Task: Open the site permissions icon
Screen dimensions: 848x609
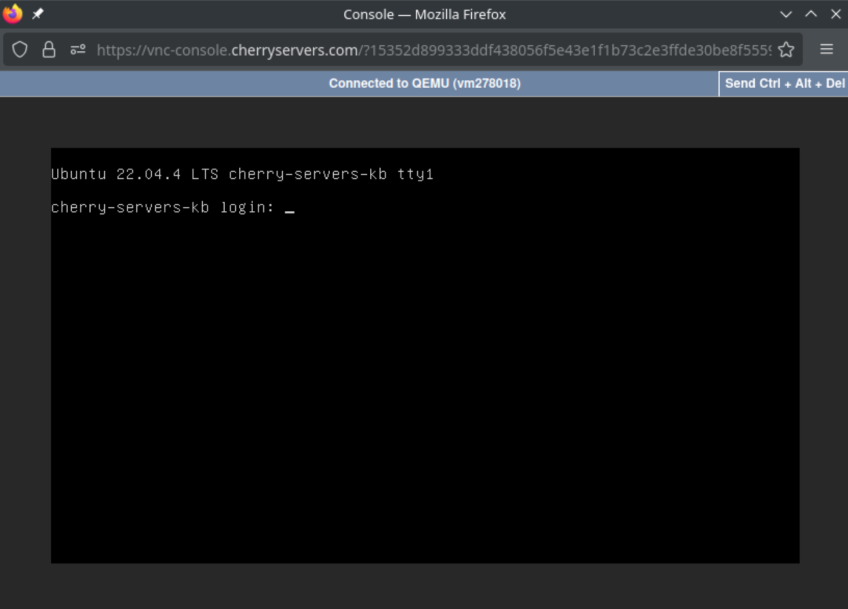Action: [77, 49]
